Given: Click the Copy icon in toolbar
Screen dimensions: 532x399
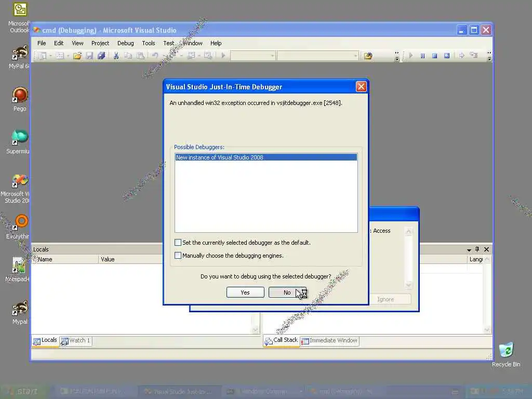Looking at the screenshot, I should click(x=128, y=56).
